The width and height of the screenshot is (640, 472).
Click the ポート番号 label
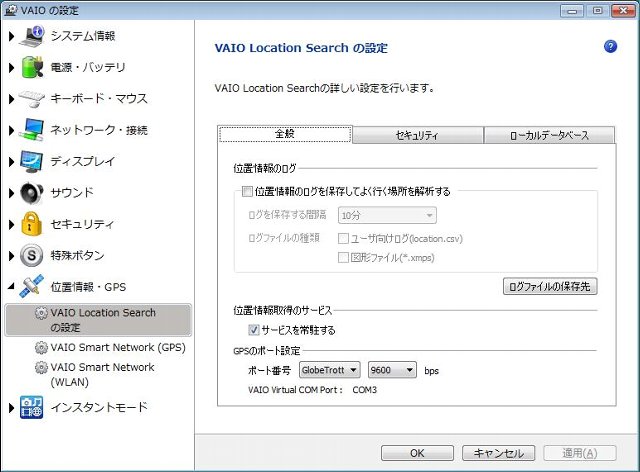tap(269, 371)
